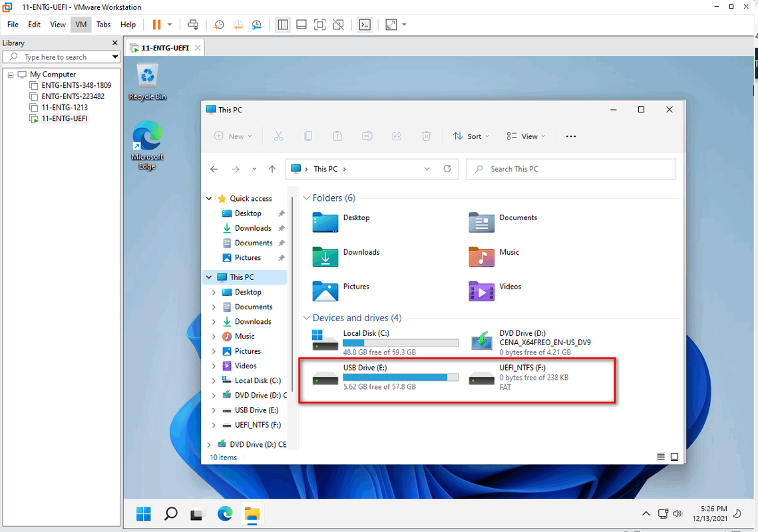Viewport: 758px width, 532px height.
Task: Collapse the My Computer tree node
Action: click(x=11, y=75)
